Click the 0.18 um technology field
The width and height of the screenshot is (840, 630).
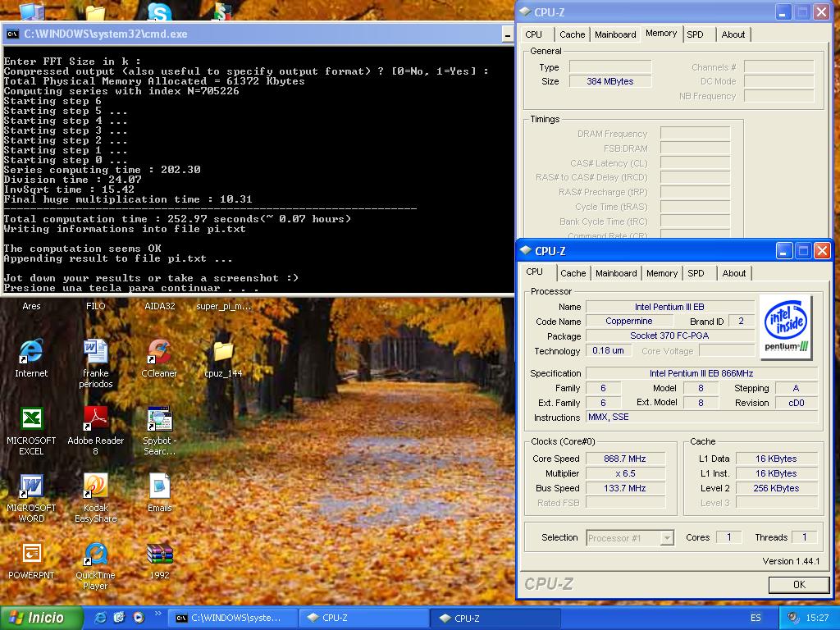point(608,350)
